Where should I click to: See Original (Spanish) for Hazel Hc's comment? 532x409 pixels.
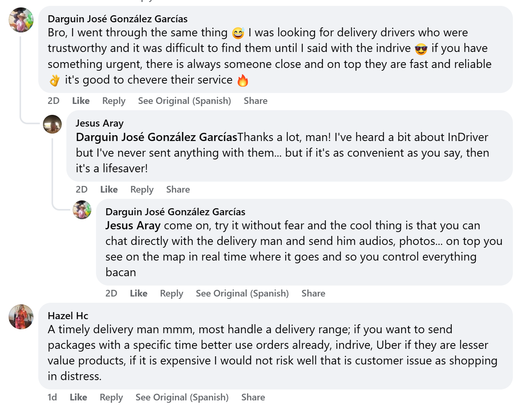[x=182, y=397]
